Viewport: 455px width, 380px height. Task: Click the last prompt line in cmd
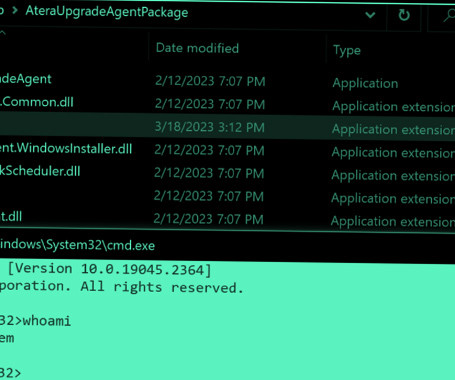coord(10,373)
